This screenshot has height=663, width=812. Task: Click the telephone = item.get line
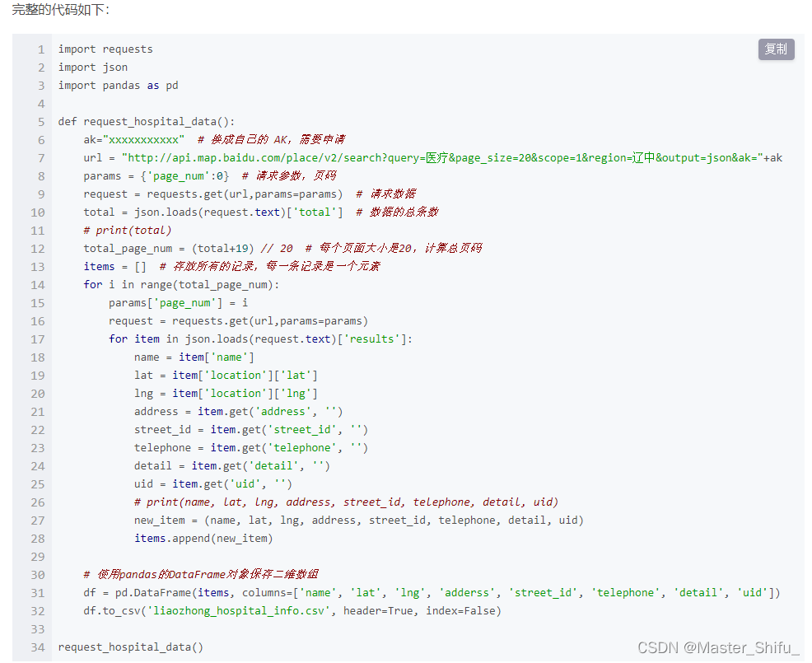click(251, 448)
